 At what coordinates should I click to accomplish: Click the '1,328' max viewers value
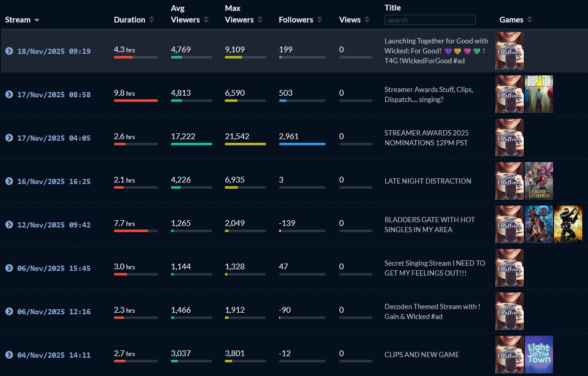click(235, 266)
